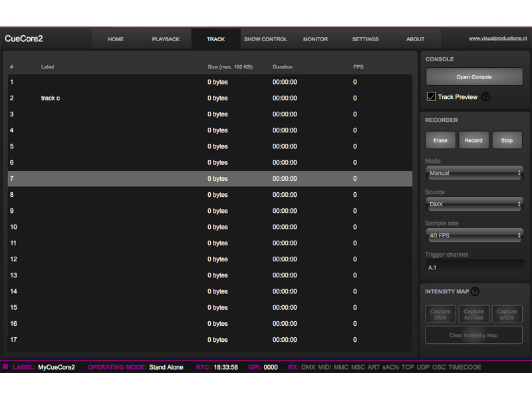This screenshot has height=399, width=532.
Task: Open the SHOW CONTROL tab
Action: coord(265,39)
